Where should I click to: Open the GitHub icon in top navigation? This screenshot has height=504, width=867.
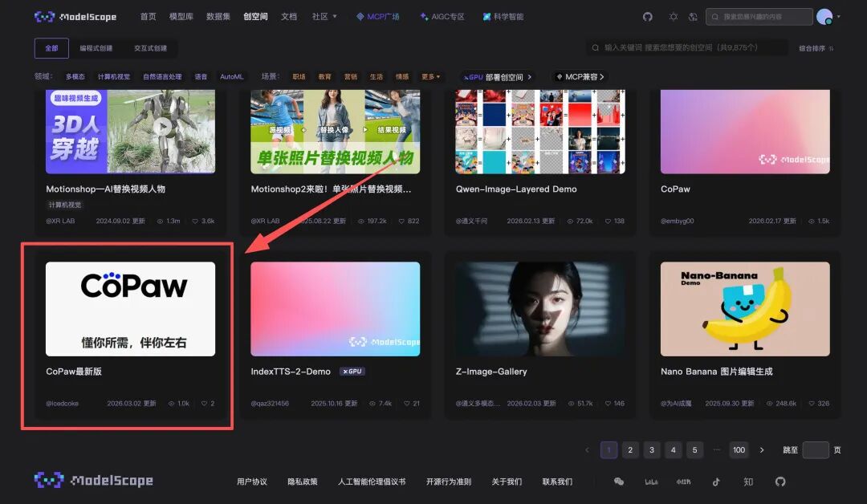click(x=648, y=17)
